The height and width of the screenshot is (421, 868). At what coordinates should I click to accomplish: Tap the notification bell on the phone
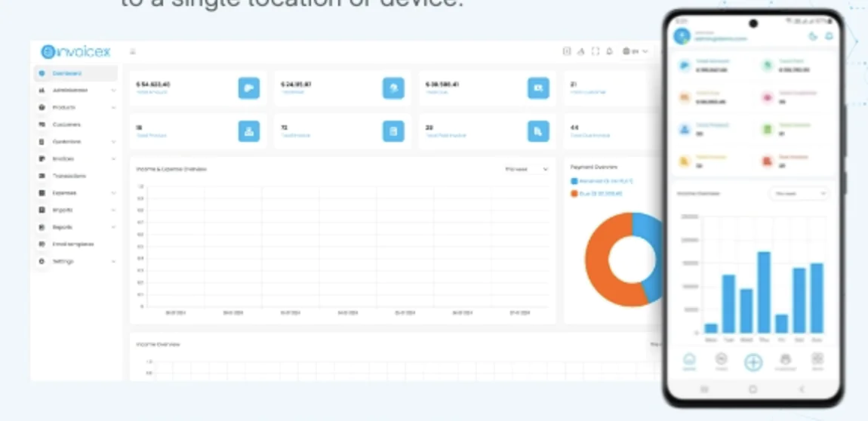coord(829,36)
